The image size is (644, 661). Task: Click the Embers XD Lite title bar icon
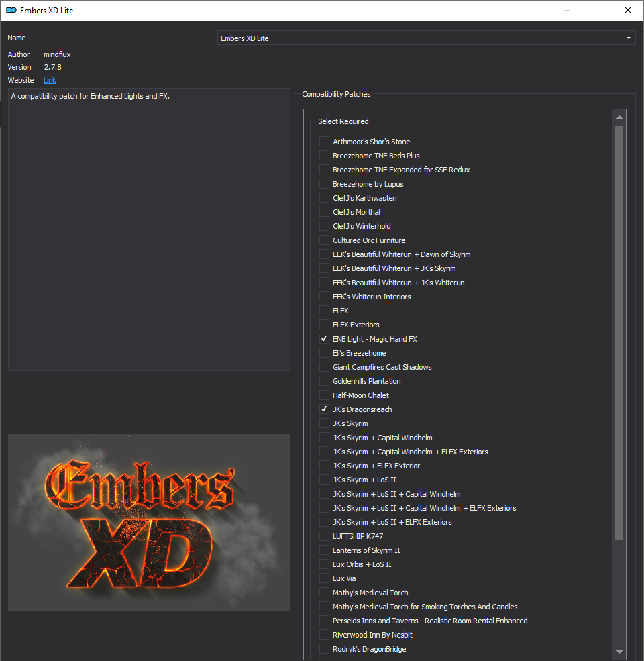point(11,11)
